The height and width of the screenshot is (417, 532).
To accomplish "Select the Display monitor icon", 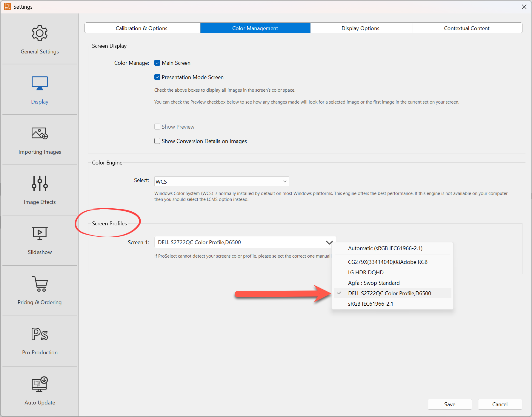I will (40, 83).
